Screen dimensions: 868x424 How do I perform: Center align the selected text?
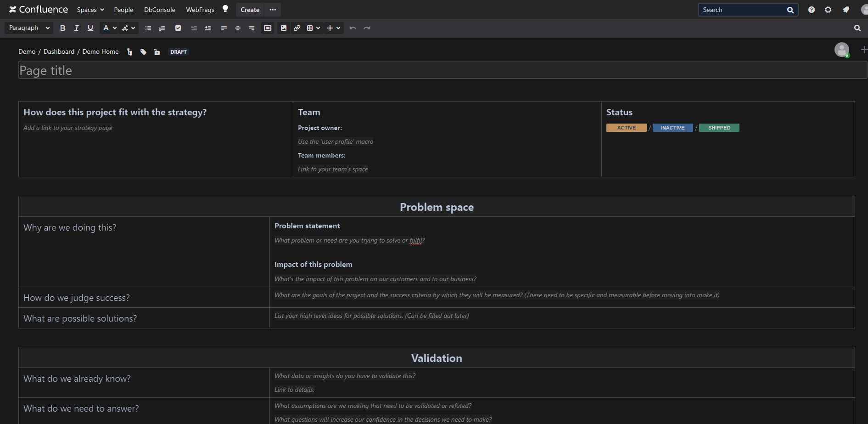point(238,28)
